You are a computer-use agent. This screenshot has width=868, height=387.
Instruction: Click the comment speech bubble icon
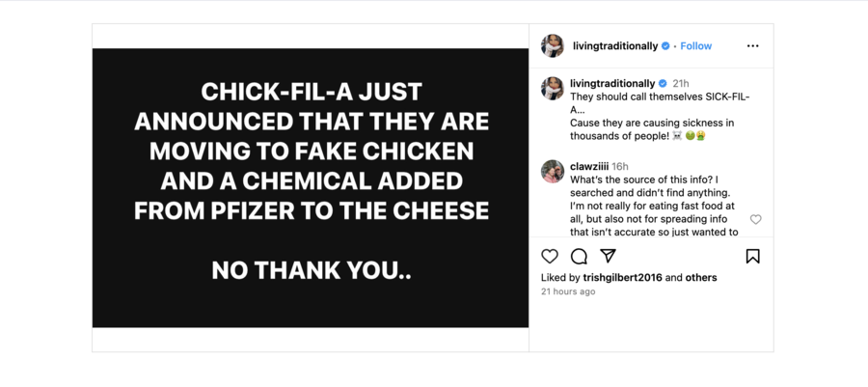coord(579,256)
